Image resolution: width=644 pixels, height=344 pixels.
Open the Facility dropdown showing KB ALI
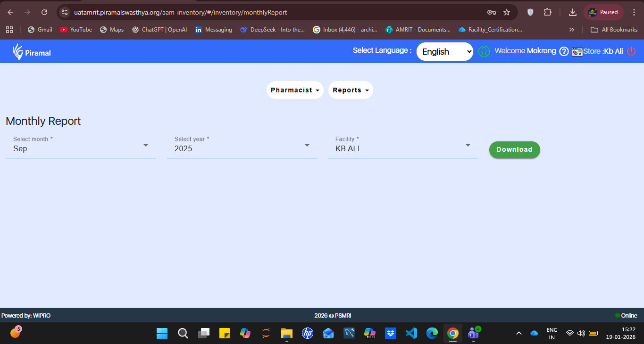[x=402, y=146]
